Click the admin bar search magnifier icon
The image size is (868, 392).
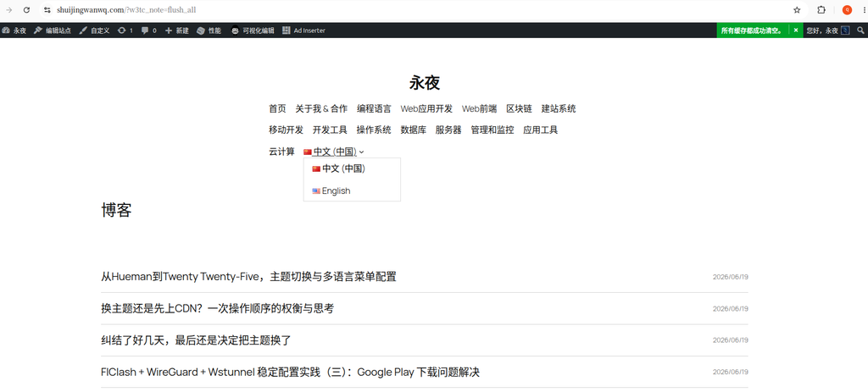860,30
